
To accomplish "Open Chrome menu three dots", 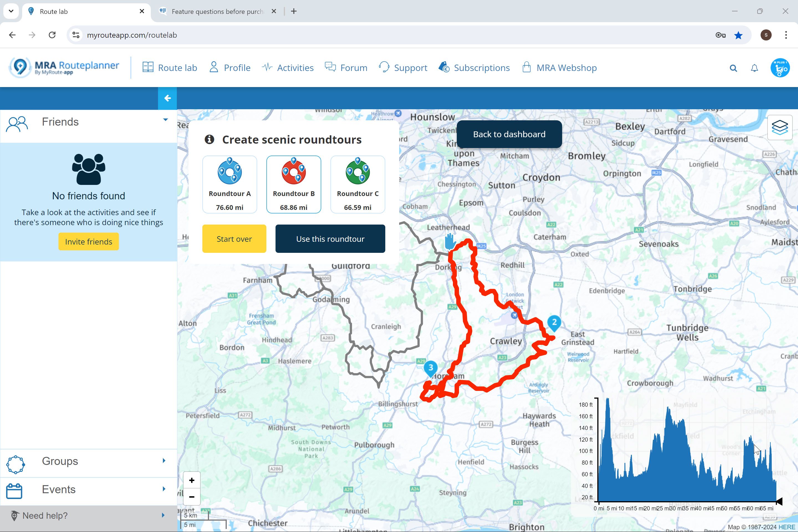I will coord(786,35).
